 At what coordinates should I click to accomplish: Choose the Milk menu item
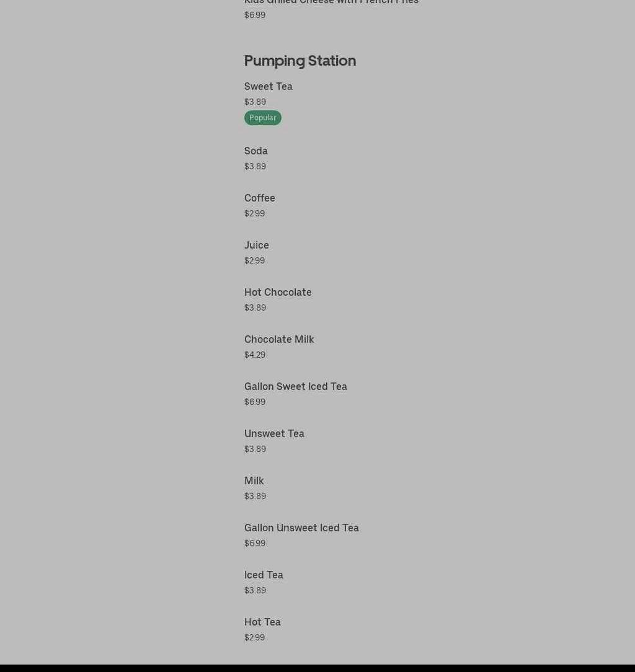(254, 481)
